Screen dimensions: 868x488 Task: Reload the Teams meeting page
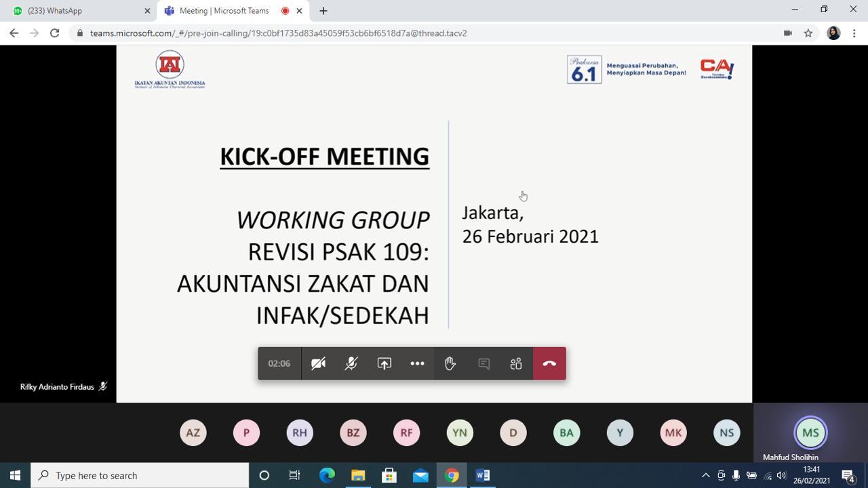pyautogui.click(x=55, y=33)
